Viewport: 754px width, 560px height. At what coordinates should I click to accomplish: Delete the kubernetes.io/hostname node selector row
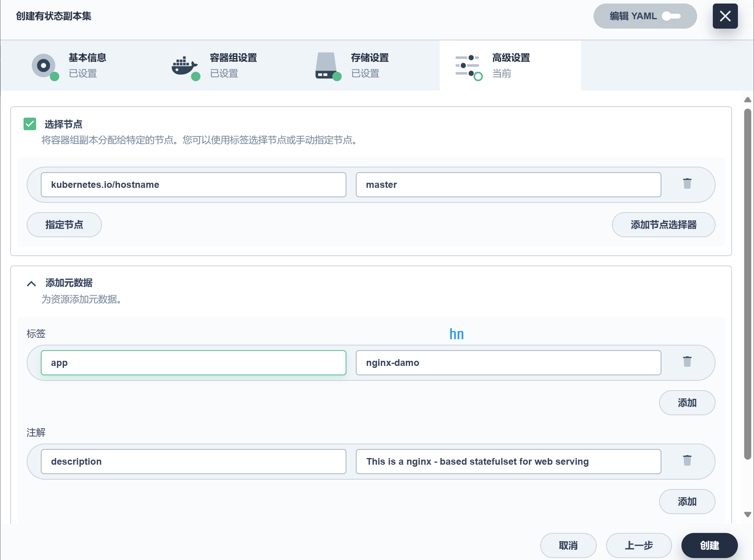(687, 184)
